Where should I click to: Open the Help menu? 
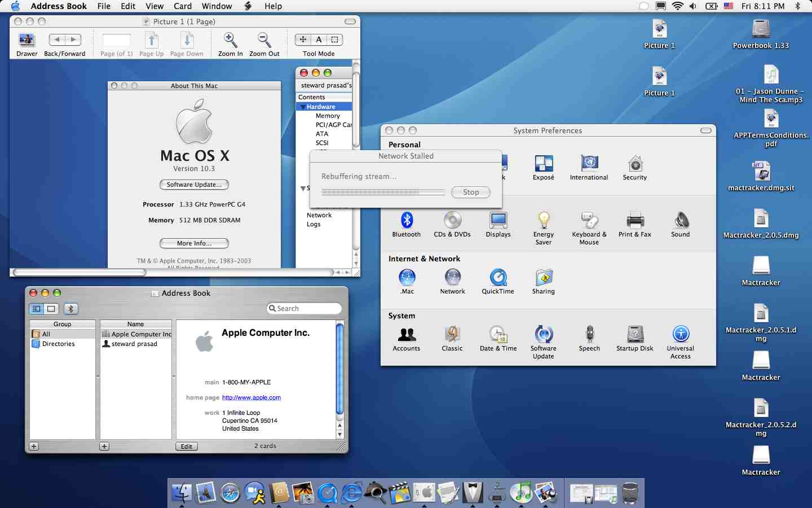(273, 6)
